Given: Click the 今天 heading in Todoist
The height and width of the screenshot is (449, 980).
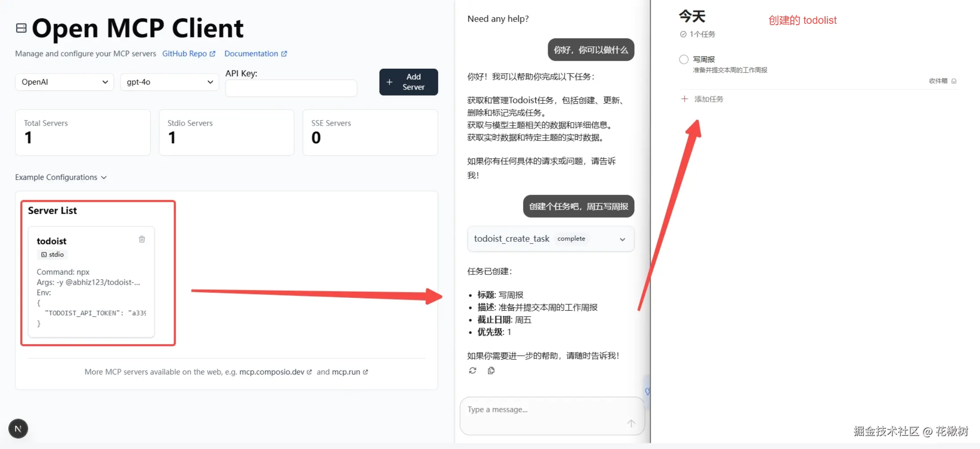Looking at the screenshot, I should (692, 16).
